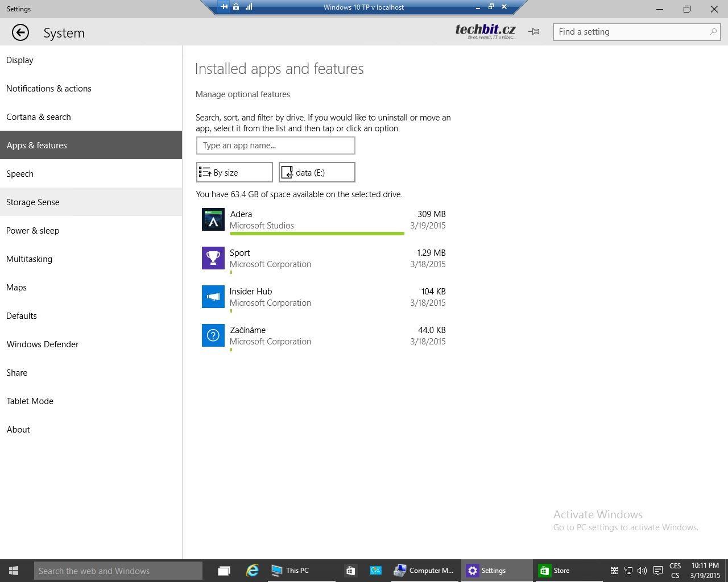Focus the Find a setting search box
Image resolution: width=728 pixels, height=582 pixels.
[x=631, y=32]
